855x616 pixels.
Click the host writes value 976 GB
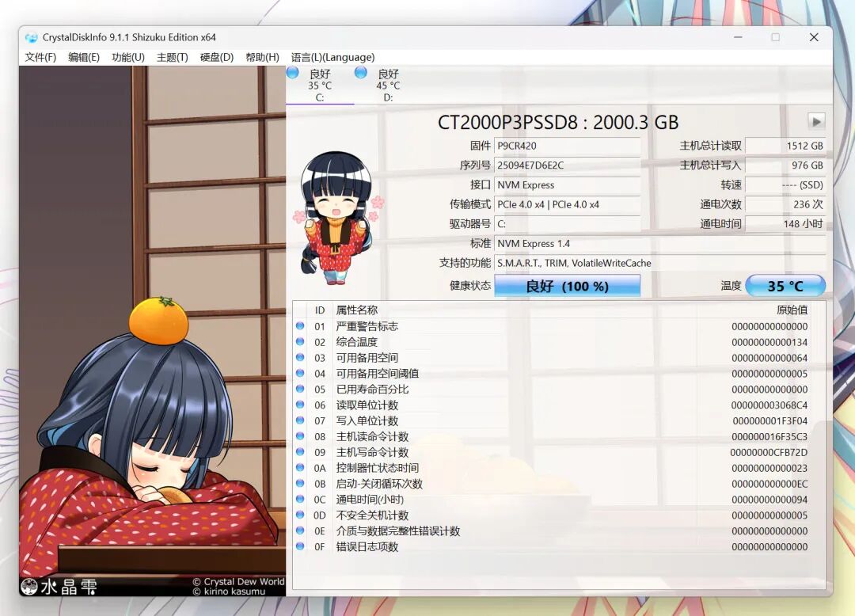click(785, 165)
